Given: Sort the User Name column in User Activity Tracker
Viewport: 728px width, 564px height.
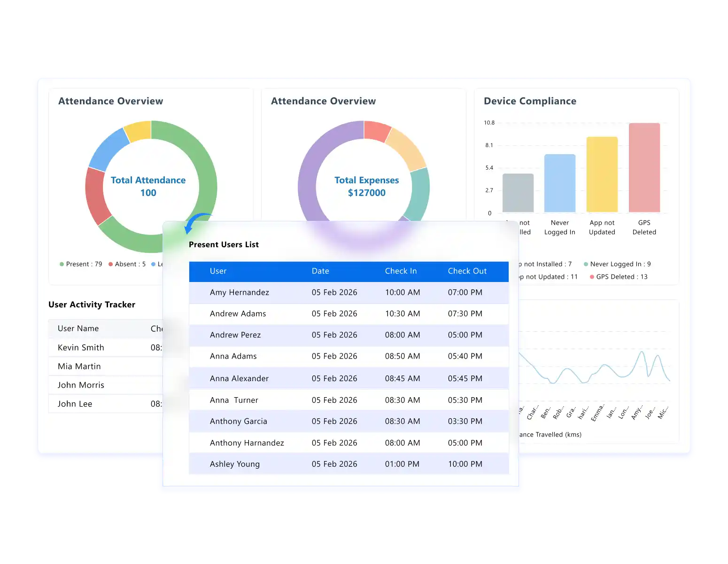Looking at the screenshot, I should (x=78, y=328).
